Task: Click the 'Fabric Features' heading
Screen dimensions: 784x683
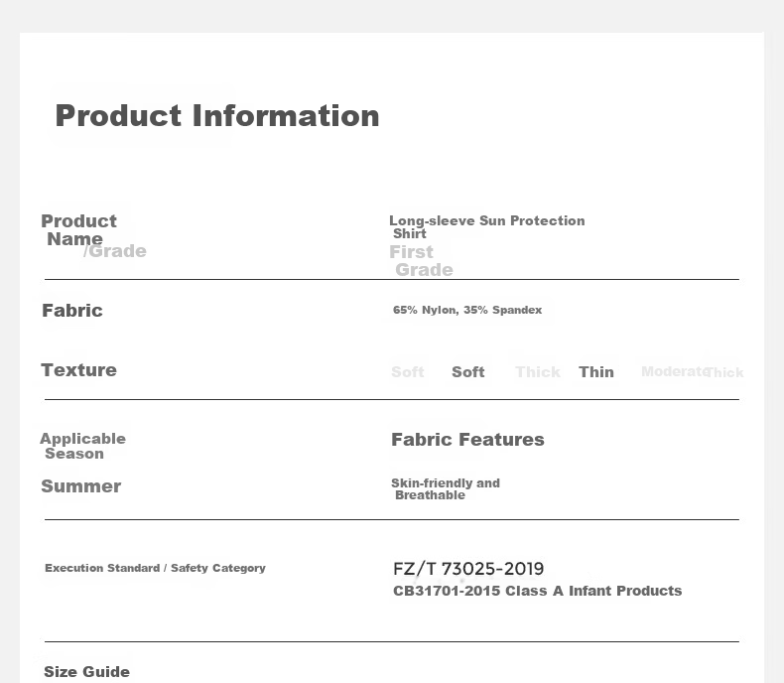Action: pyautogui.click(x=467, y=440)
